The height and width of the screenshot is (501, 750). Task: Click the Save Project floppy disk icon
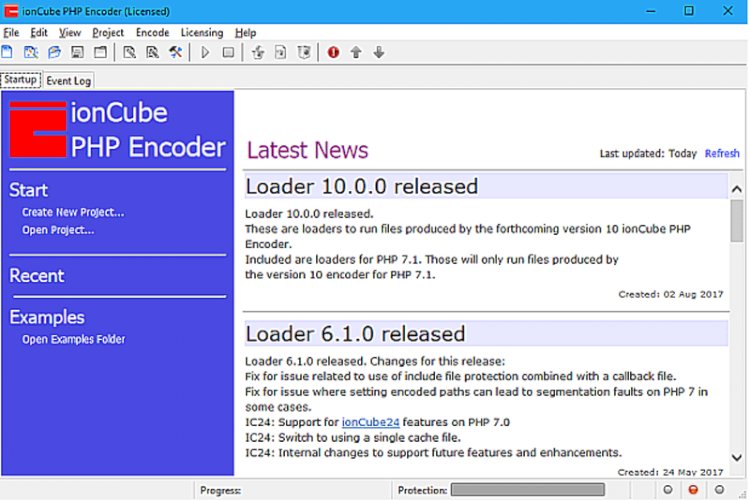click(77, 52)
